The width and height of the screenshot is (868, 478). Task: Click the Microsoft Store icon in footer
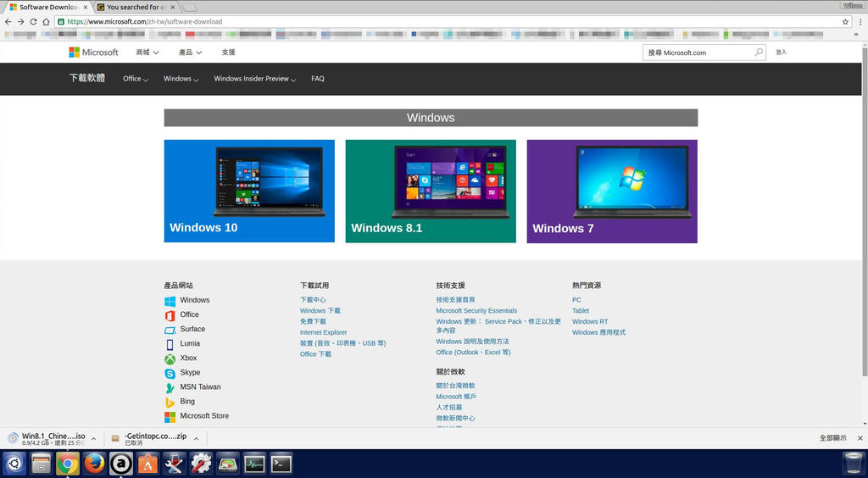pos(170,417)
